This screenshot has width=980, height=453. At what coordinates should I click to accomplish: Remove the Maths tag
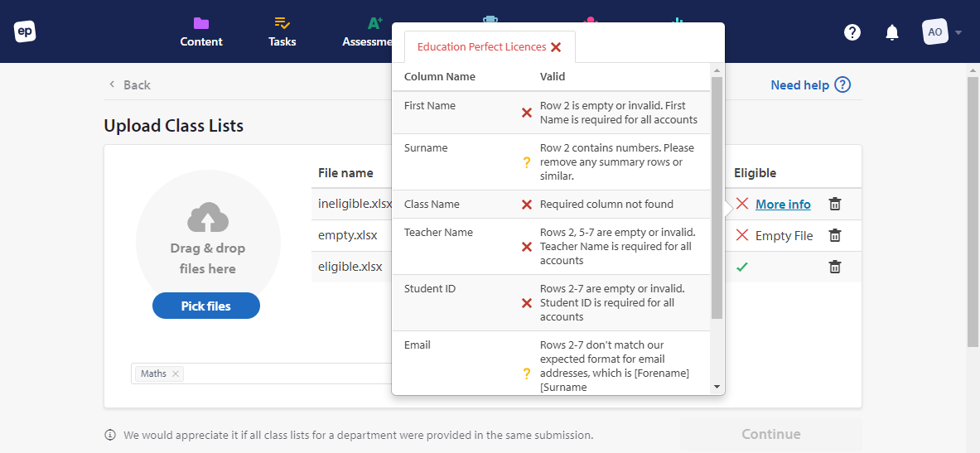(x=176, y=373)
